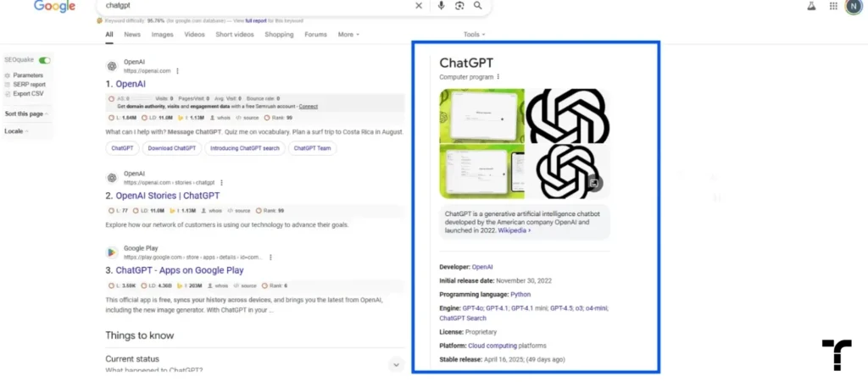
Task: Click the Introducing ChatGPT search chip
Action: click(x=245, y=149)
